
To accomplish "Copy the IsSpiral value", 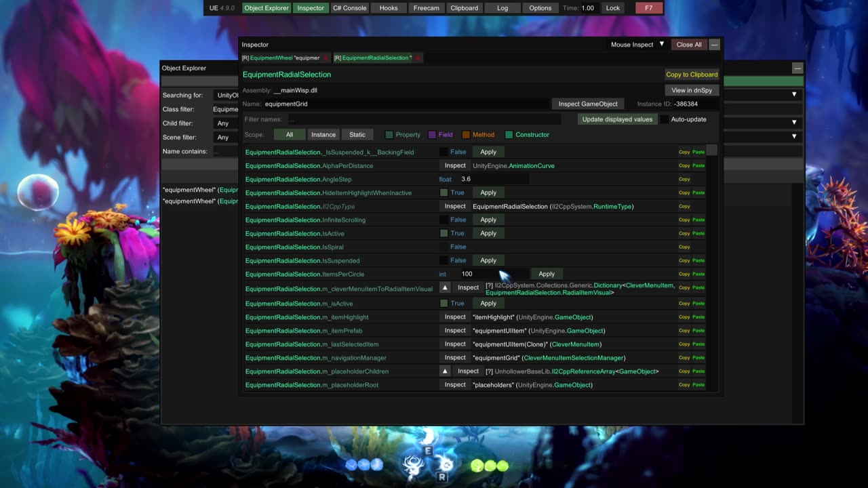I will point(684,247).
